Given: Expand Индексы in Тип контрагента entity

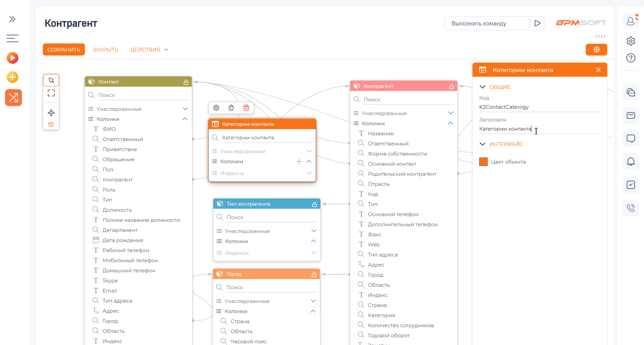Looking at the screenshot, I should point(313,253).
